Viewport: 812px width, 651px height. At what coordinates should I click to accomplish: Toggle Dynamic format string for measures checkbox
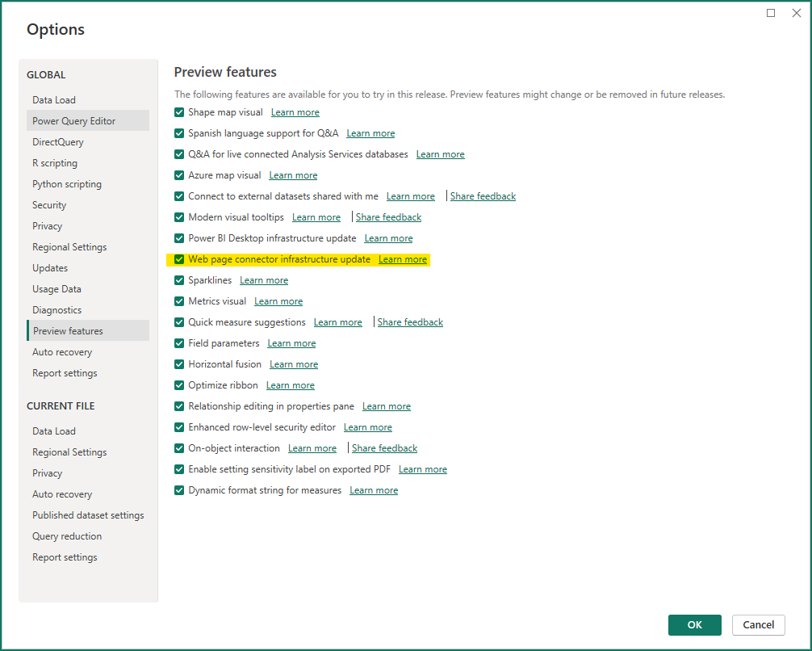point(179,490)
